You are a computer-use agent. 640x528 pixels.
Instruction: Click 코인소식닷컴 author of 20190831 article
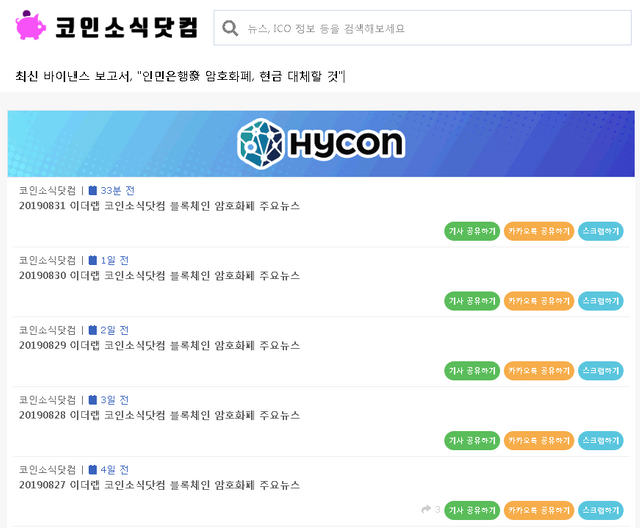47,191
